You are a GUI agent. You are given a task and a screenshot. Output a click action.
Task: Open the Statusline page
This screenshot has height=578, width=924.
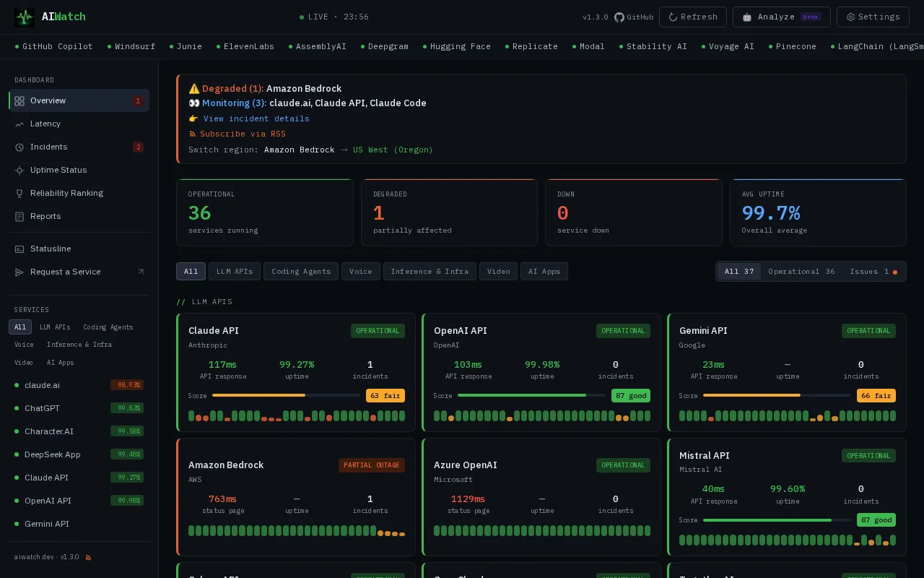point(79,249)
